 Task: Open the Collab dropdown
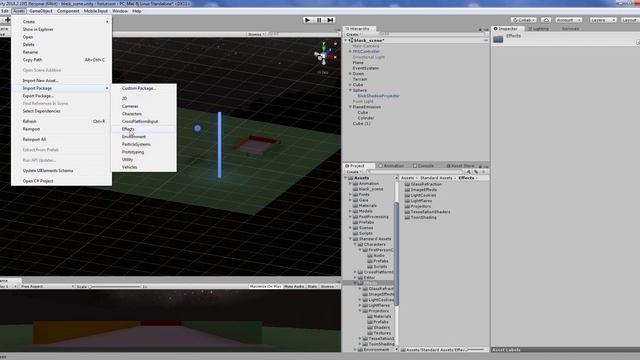pyautogui.click(x=524, y=20)
